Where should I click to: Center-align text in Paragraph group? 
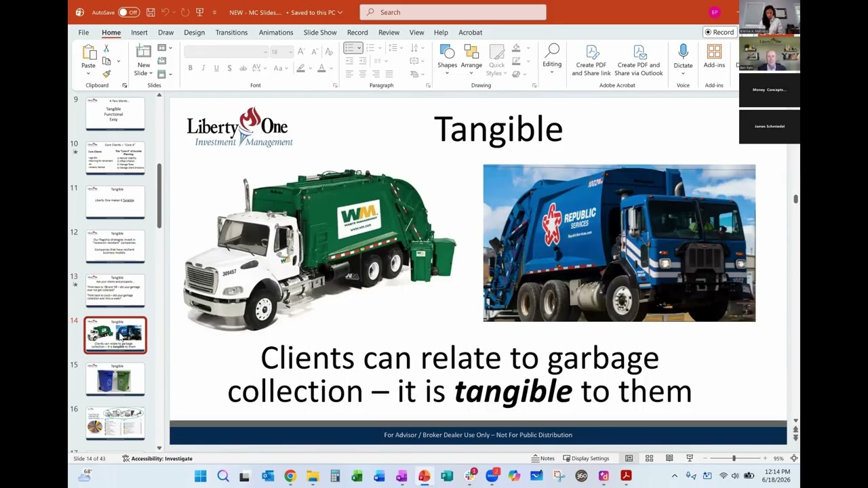[x=362, y=73]
